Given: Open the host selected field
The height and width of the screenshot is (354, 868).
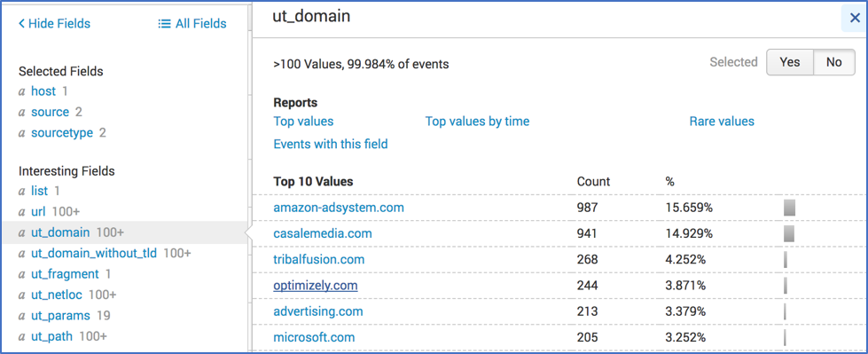Looking at the screenshot, I should (x=43, y=90).
